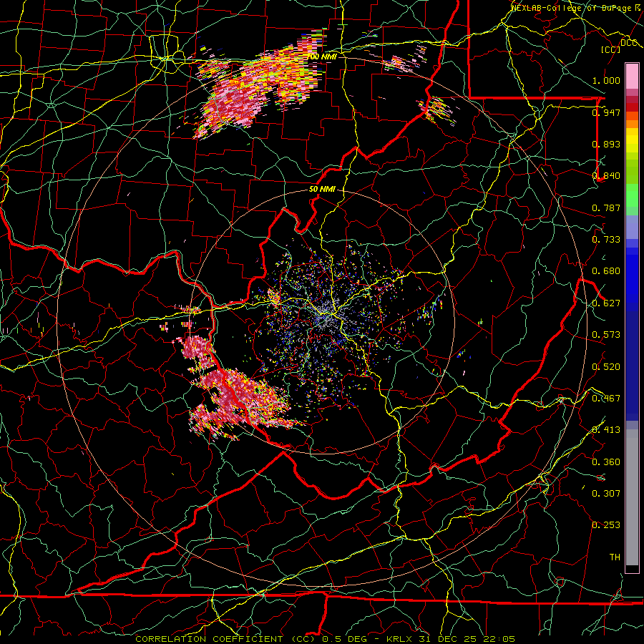Click the 0.947 scale value
The height and width of the screenshot is (644, 644).
606,112
